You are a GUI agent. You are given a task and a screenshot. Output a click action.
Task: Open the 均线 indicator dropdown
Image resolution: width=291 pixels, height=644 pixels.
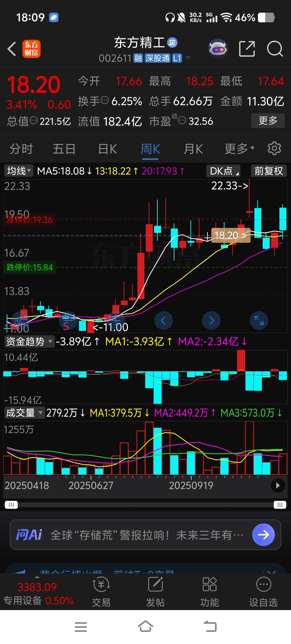coord(19,171)
